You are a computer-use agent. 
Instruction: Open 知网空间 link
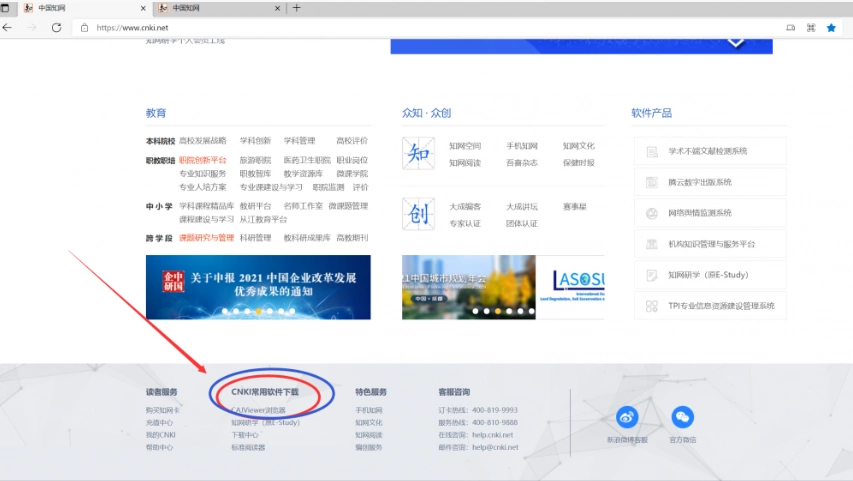(465, 146)
